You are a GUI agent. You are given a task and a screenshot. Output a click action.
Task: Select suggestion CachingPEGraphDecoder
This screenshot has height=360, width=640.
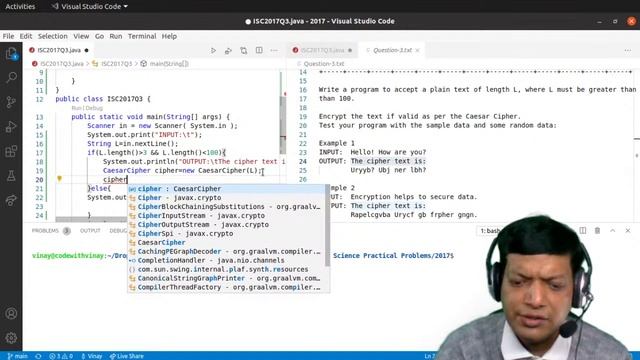point(226,251)
